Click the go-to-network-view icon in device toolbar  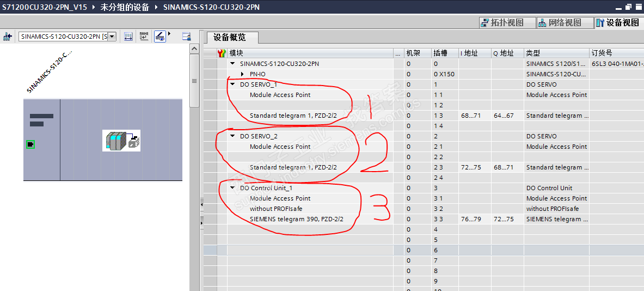pyautogui.click(x=8, y=37)
